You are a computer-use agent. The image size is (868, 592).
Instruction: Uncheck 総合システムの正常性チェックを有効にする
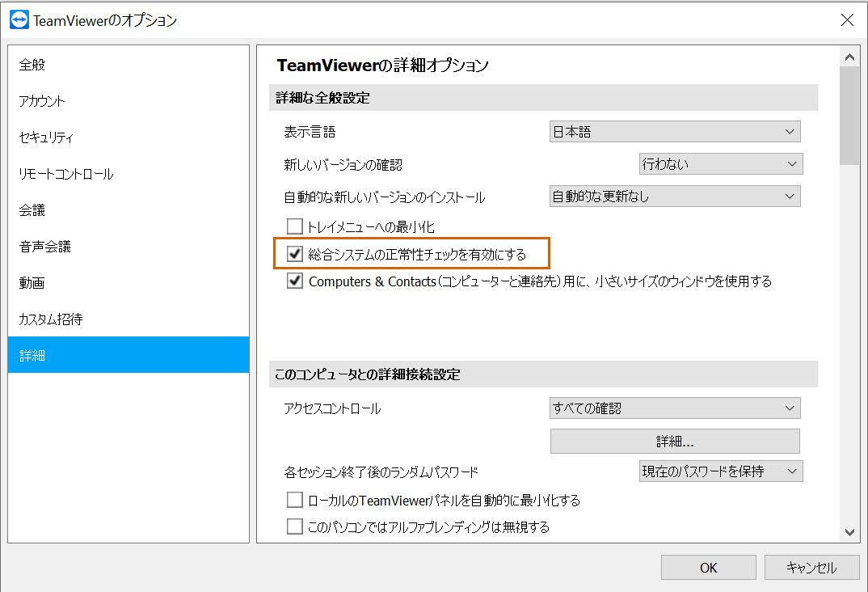click(x=294, y=254)
